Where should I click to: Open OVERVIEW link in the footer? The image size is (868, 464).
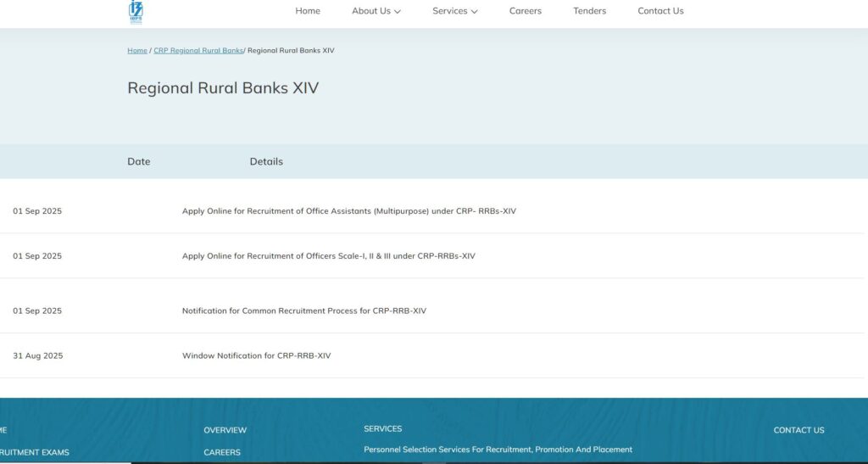225,431
